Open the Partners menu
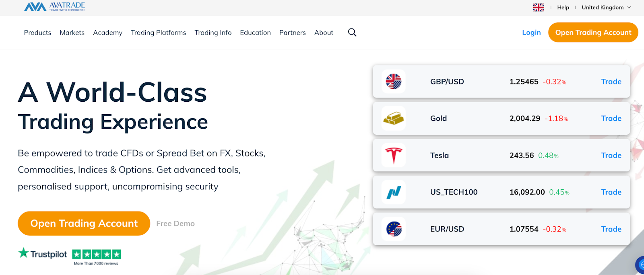This screenshot has height=275, width=644. coord(293,33)
